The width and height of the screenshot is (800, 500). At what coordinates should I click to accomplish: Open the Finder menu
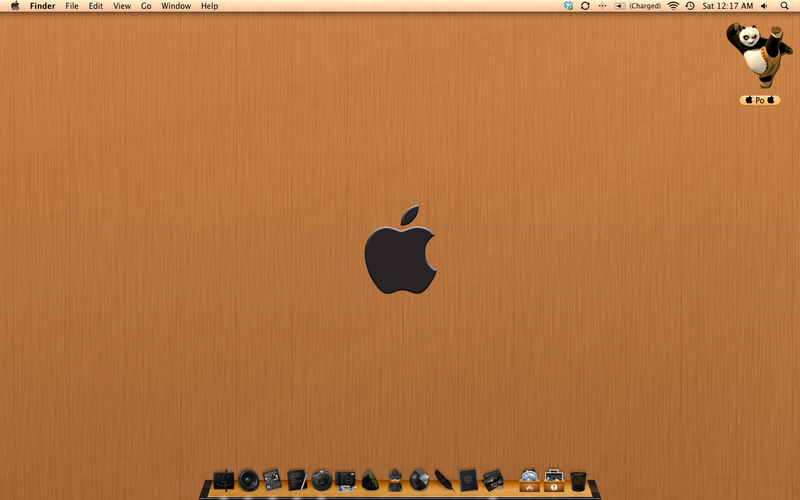tap(42, 6)
